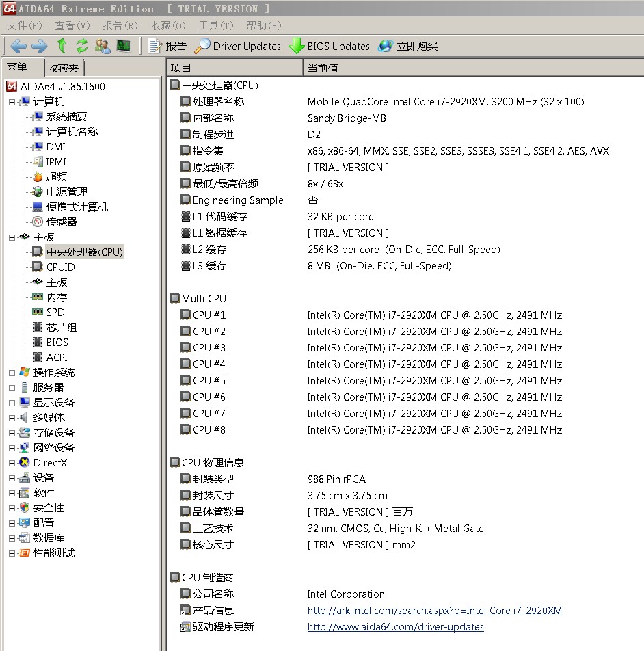
Task: Open Driver Updates from toolbar
Action: (x=237, y=46)
